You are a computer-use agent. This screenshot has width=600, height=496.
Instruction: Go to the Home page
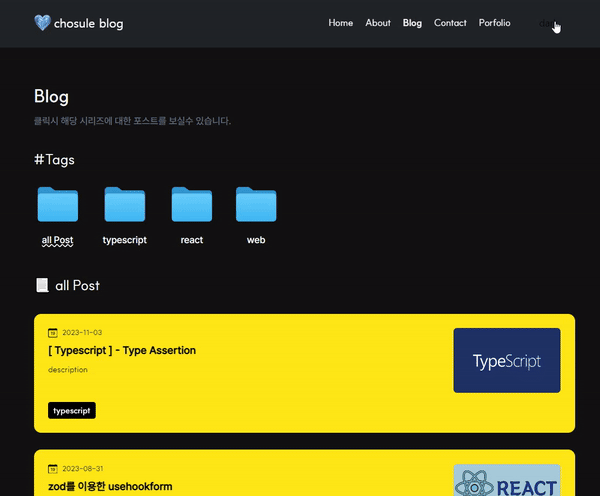point(341,23)
